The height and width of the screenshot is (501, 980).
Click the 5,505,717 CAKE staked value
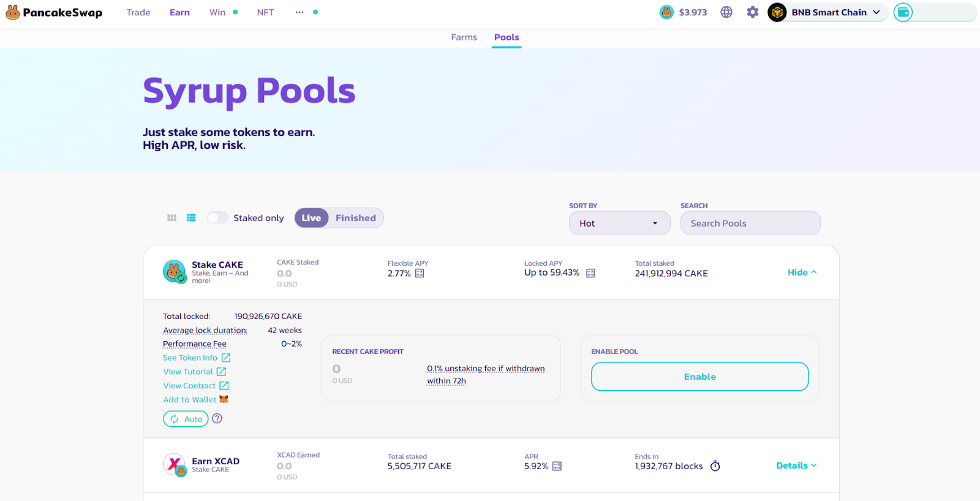[x=420, y=467]
